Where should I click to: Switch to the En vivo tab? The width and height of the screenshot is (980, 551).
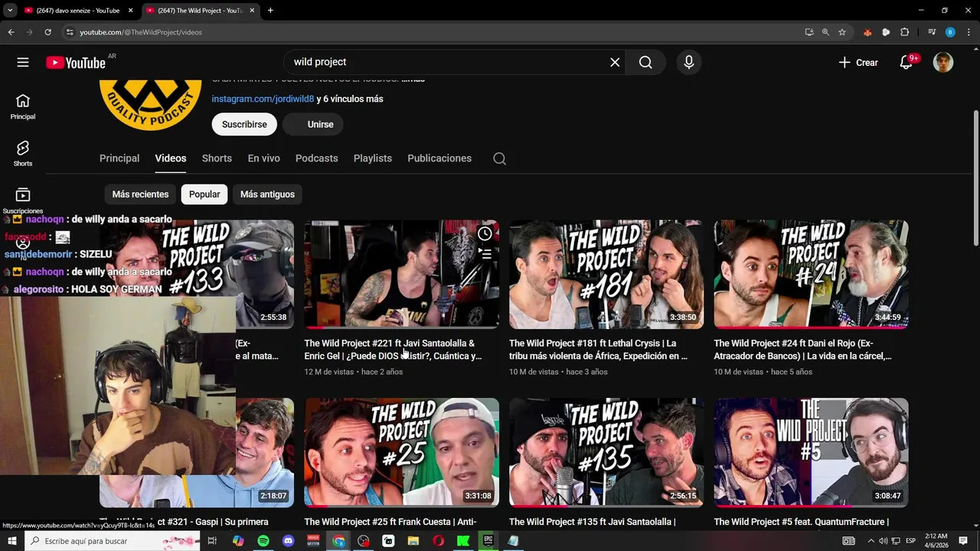tap(263, 158)
